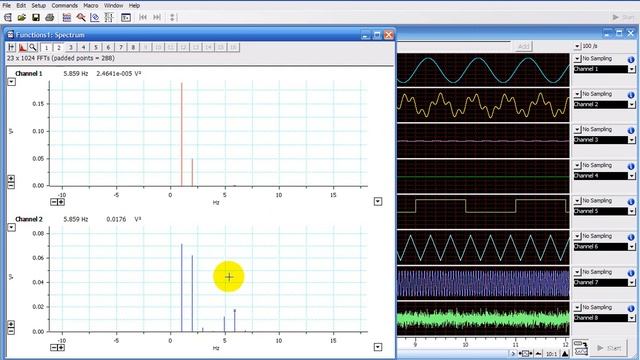Open the Edit menu
The image size is (640, 360).
21,5
